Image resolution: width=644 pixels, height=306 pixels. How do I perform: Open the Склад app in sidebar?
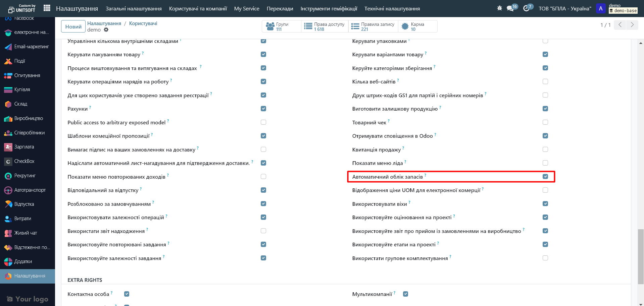[21, 104]
